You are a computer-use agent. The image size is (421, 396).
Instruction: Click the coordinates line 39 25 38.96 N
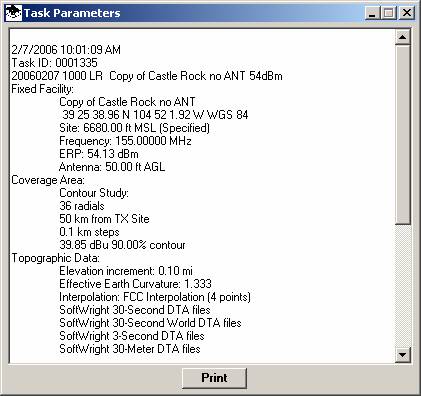(x=155, y=115)
